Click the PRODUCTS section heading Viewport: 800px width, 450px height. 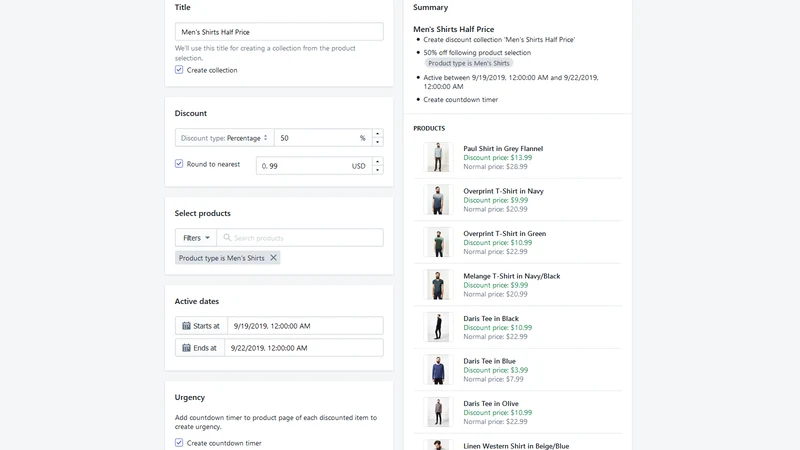(429, 128)
